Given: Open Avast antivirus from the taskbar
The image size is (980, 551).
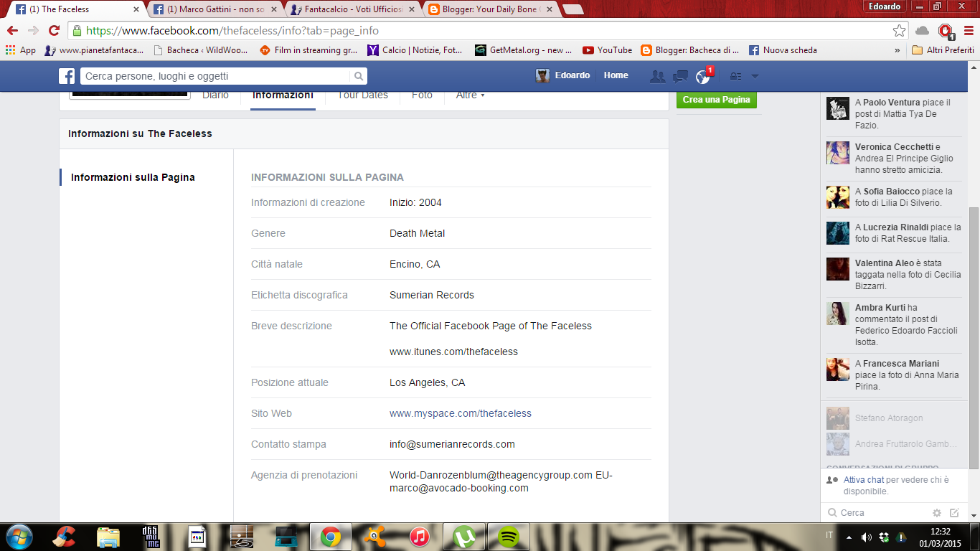Looking at the screenshot, I should click(375, 537).
